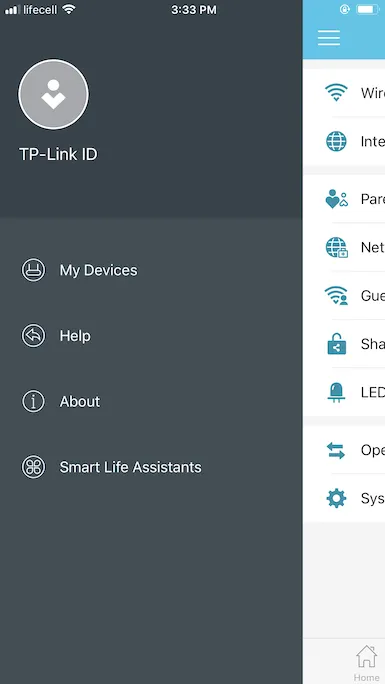Screen dimensions: 385x684
Task: Switch to the Home tab
Action: (366, 663)
